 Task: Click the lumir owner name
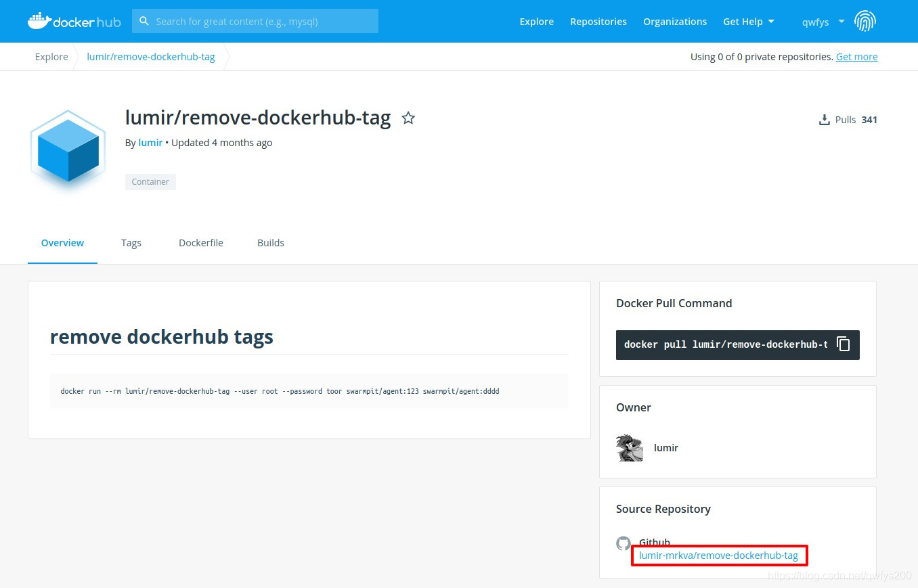666,448
